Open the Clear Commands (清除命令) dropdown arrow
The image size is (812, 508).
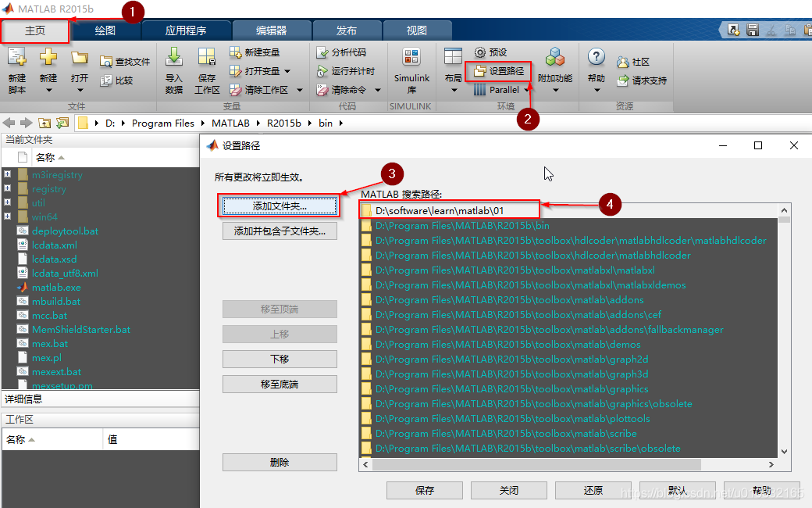[378, 90]
